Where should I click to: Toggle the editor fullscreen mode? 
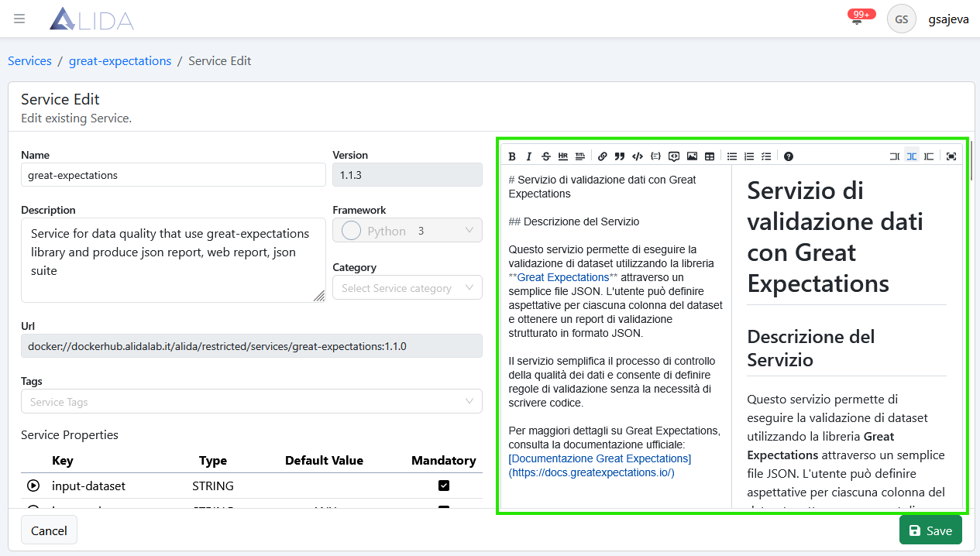click(951, 156)
